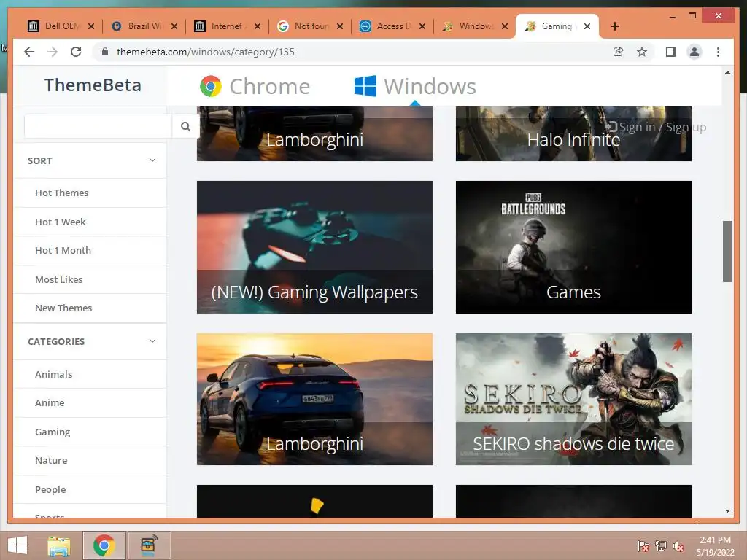Image resolution: width=747 pixels, height=560 pixels.
Task: Close the Brazil tab
Action: click(174, 26)
